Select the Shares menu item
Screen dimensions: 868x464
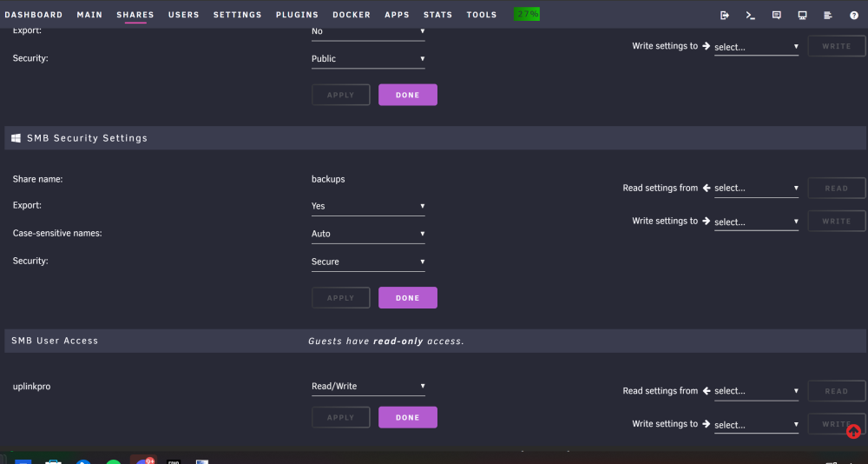[x=135, y=15]
